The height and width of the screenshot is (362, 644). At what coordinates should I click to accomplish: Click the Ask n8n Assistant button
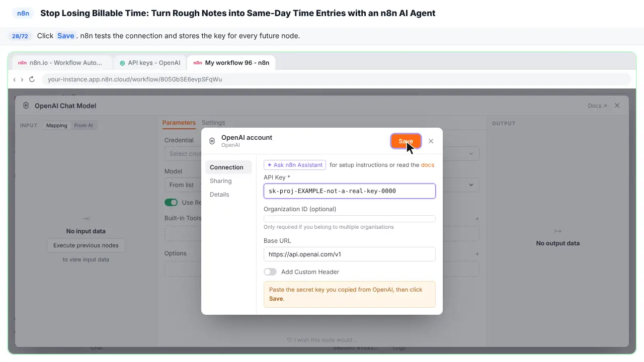(x=295, y=165)
